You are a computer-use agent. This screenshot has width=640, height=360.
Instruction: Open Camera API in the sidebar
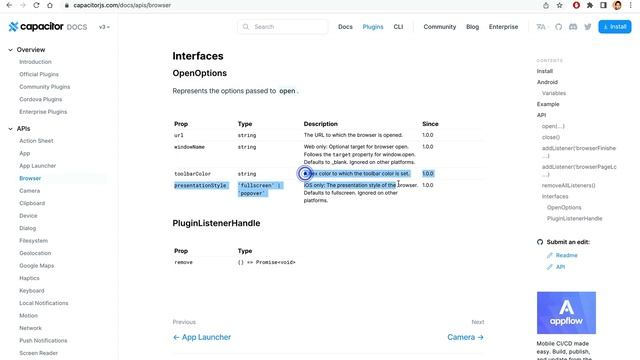tap(29, 191)
